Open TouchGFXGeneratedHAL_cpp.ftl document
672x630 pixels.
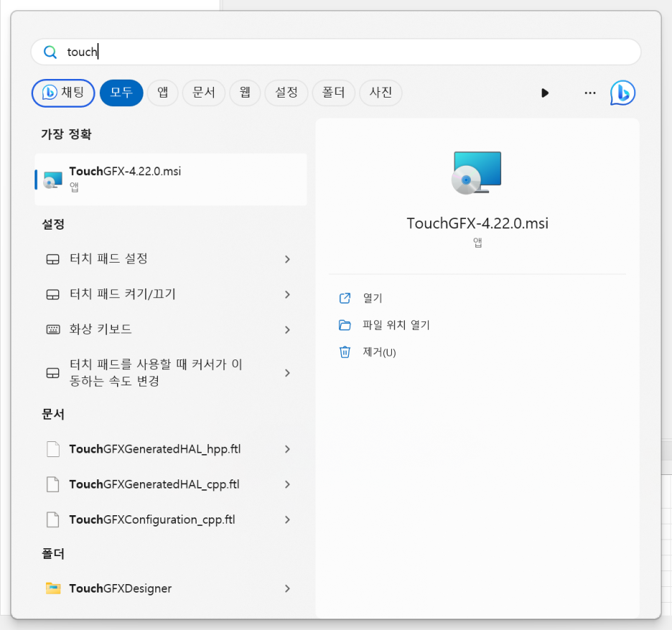[171, 484]
